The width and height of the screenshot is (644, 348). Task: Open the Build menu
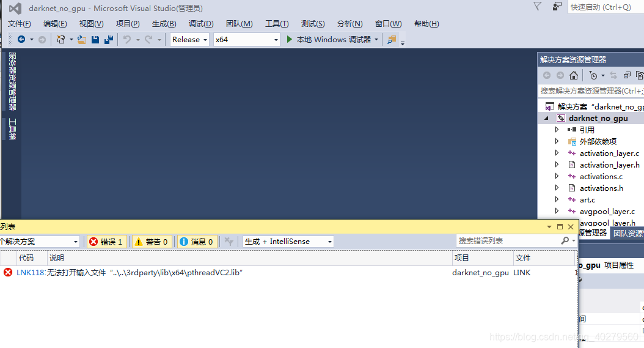coord(164,24)
